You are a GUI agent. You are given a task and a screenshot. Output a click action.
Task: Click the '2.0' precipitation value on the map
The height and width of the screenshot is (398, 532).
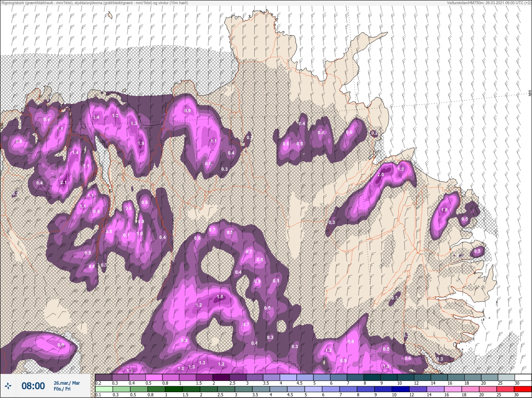coord(381,174)
